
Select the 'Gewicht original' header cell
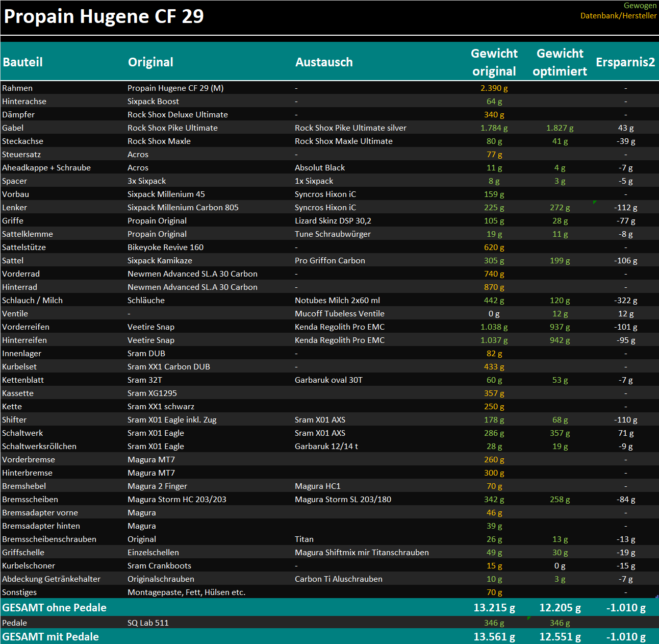click(x=494, y=62)
